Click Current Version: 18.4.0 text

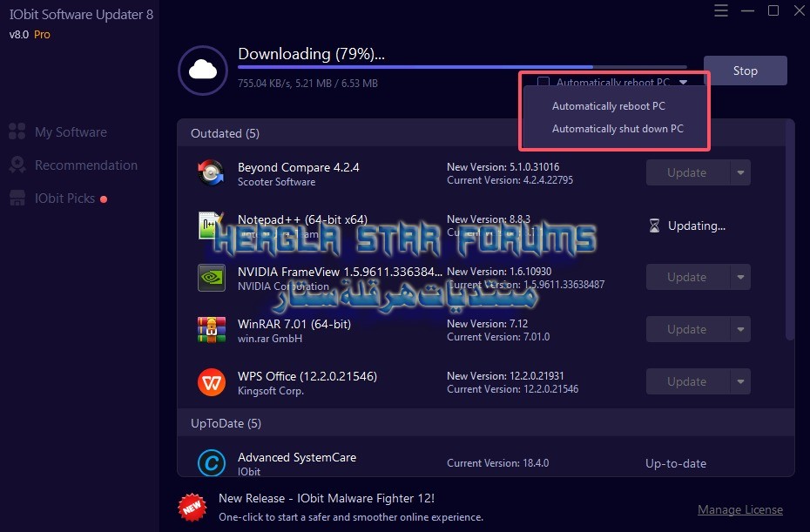(497, 463)
